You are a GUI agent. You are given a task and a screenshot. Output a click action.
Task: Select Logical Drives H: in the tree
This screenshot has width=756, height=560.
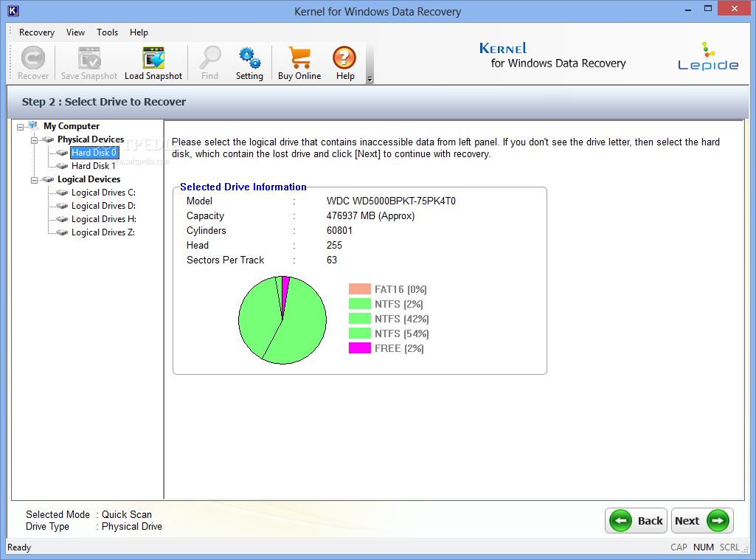tap(104, 219)
